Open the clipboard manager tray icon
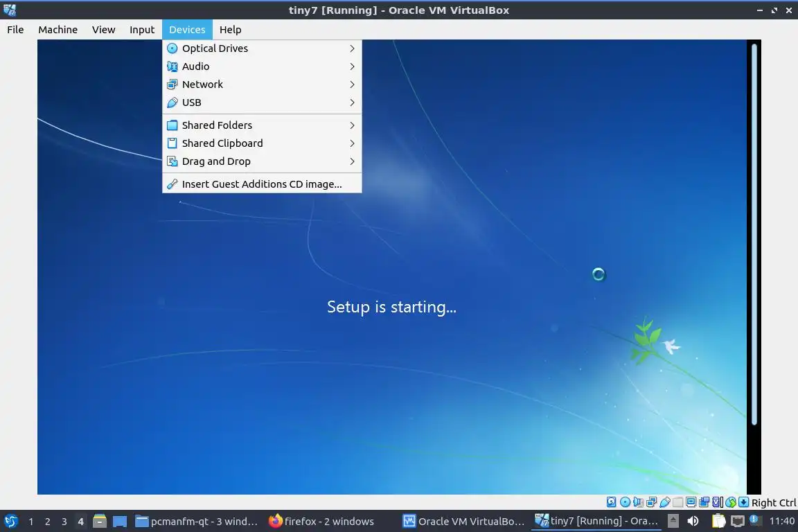 pos(718,521)
